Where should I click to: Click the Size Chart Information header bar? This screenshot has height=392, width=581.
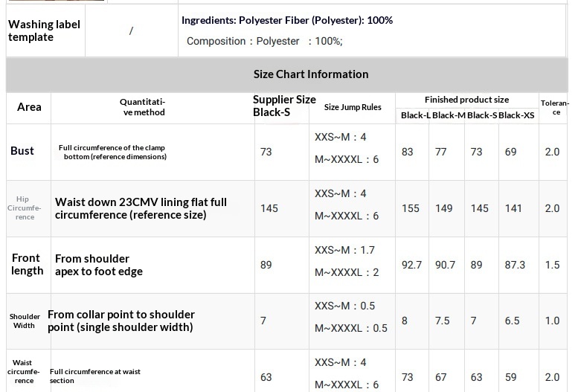310,74
